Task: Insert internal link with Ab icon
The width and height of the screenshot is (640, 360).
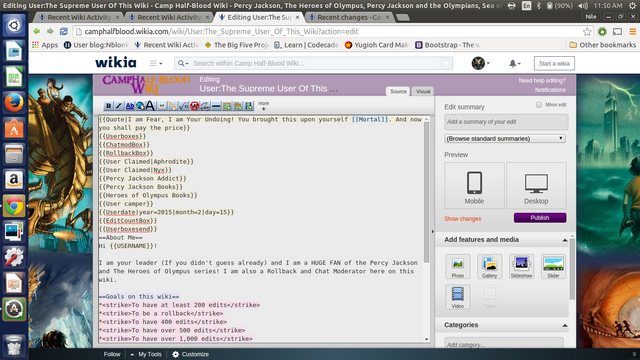Action: click(x=130, y=106)
